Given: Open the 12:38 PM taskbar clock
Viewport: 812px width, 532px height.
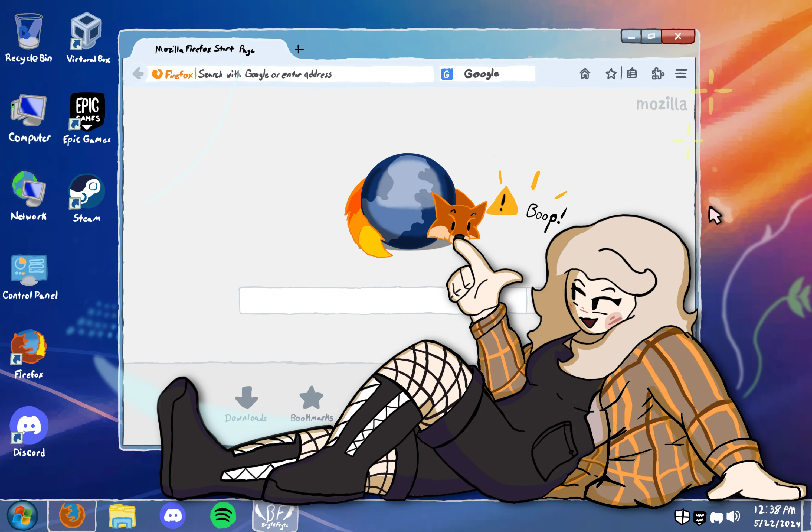Looking at the screenshot, I should point(777,517).
